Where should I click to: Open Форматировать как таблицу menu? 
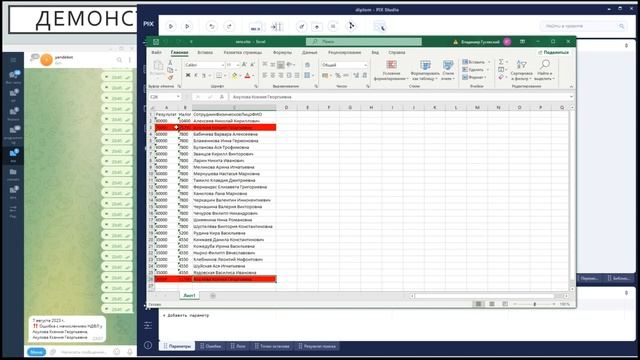(425, 70)
